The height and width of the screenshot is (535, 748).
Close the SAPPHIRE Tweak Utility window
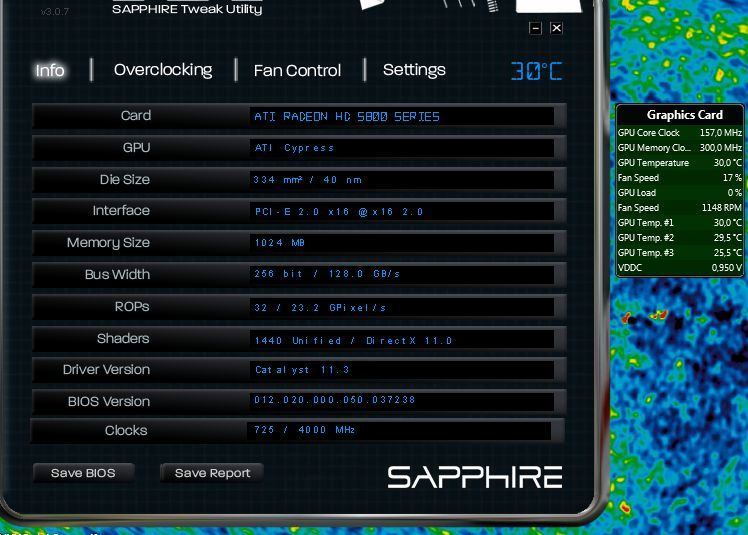tap(556, 28)
